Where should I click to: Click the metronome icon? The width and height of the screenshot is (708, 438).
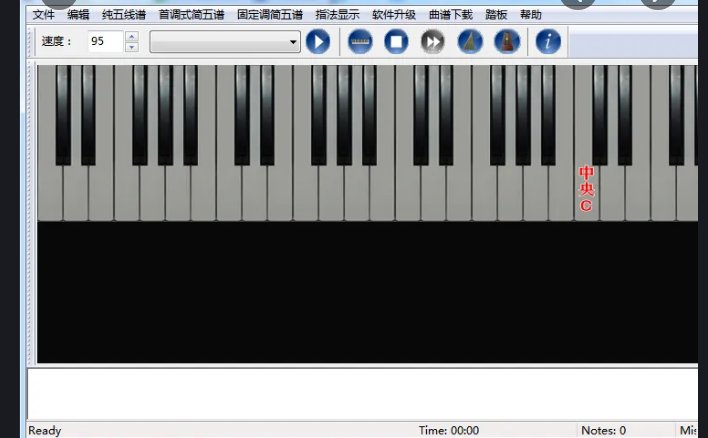click(507, 42)
